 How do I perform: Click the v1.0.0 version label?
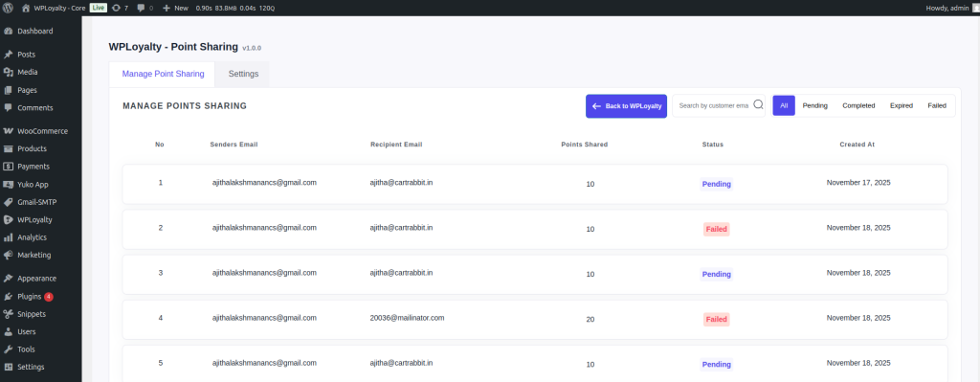[252, 48]
